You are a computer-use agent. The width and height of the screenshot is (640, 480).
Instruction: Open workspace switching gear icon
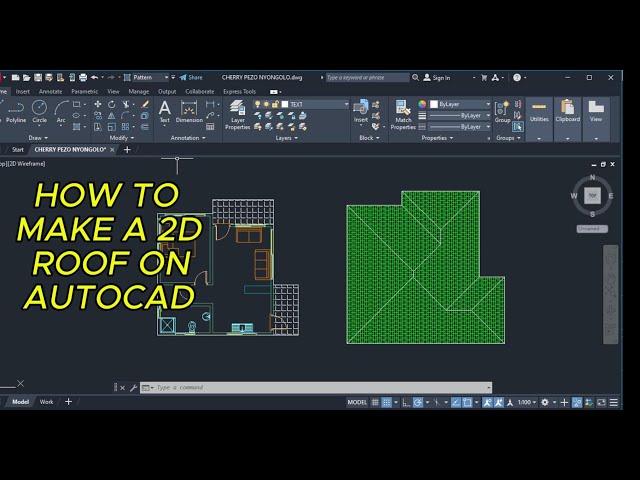545,402
